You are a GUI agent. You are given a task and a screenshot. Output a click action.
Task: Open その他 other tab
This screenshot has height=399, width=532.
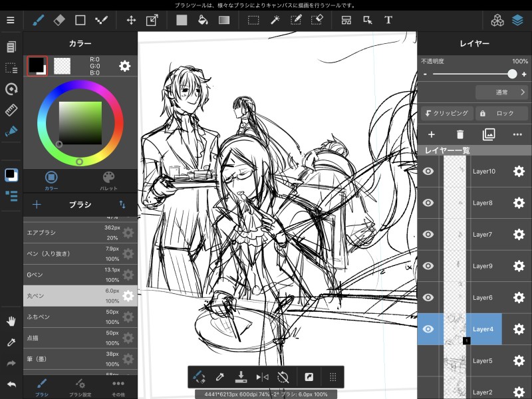click(x=118, y=388)
